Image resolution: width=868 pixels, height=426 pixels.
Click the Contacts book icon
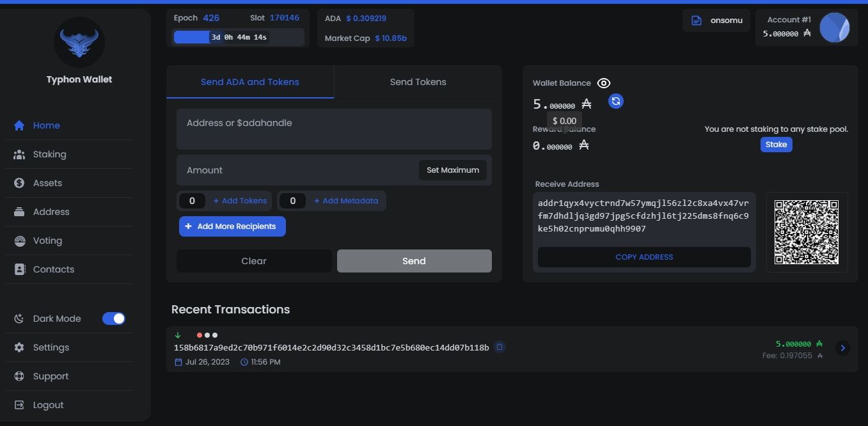pos(19,269)
